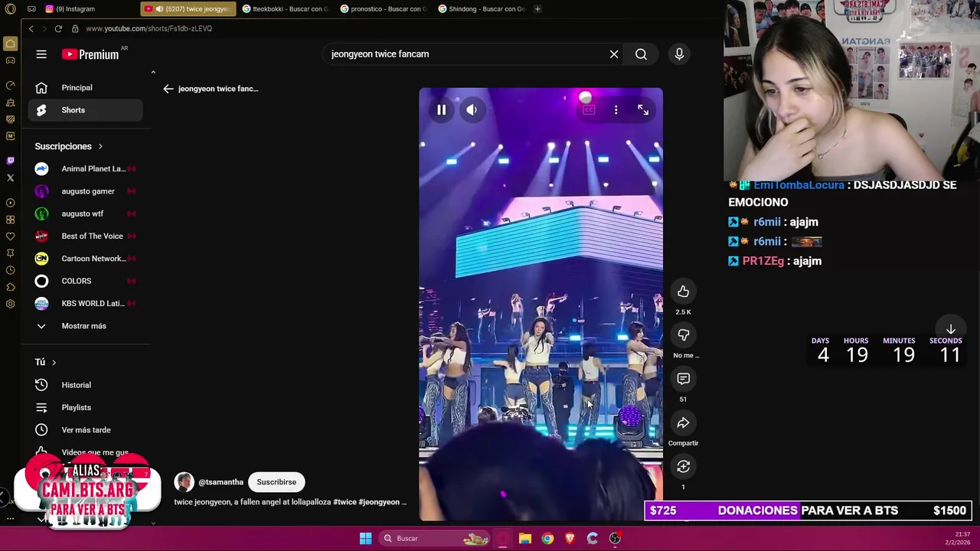Screen dimensions: 980x551
Task: View site info via the padlock icon
Action: [75, 28]
